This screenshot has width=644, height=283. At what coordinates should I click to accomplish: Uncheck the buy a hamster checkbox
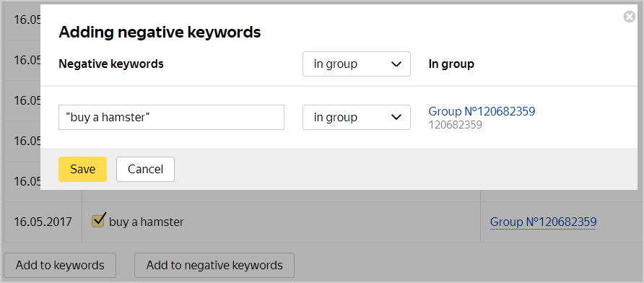98,221
